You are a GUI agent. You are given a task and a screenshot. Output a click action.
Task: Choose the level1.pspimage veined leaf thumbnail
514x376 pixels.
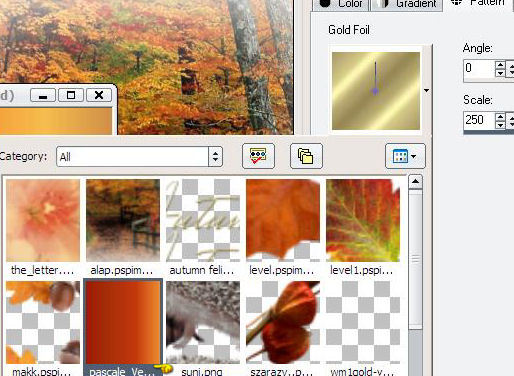click(x=363, y=220)
